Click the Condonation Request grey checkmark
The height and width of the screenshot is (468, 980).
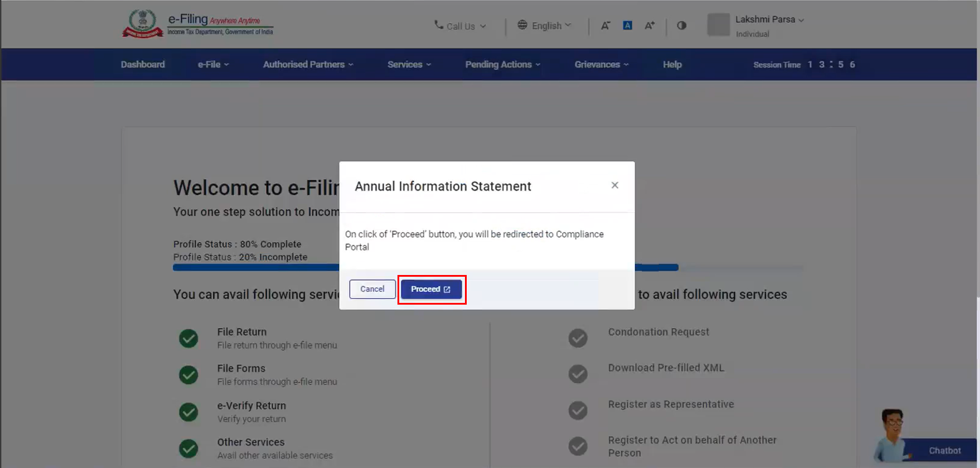[x=578, y=338]
